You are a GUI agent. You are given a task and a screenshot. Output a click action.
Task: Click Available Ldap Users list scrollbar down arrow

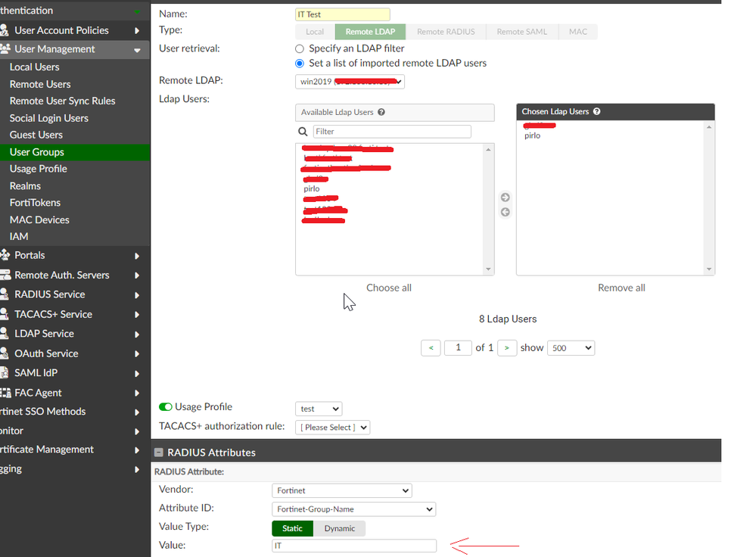[x=488, y=269]
